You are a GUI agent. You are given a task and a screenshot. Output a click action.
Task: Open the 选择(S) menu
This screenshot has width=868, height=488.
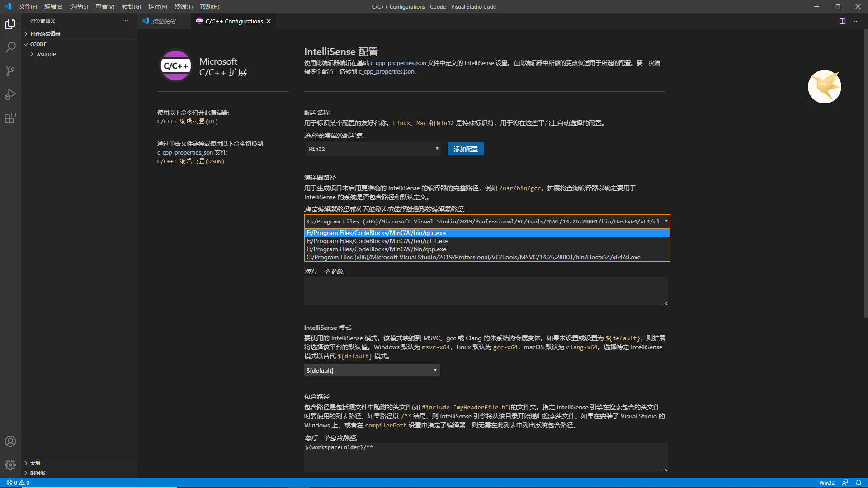(79, 6)
